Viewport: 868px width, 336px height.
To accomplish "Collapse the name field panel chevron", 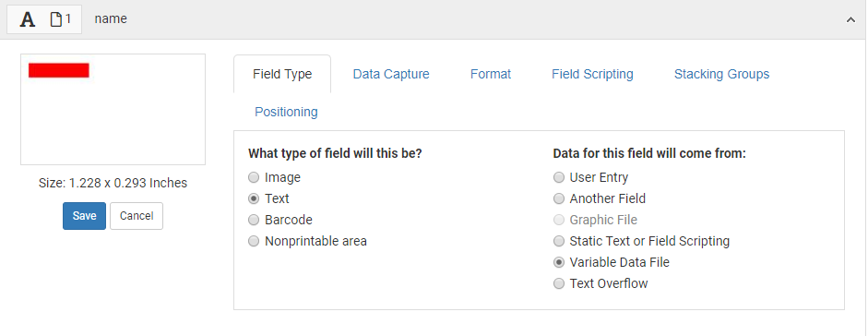I will [850, 20].
